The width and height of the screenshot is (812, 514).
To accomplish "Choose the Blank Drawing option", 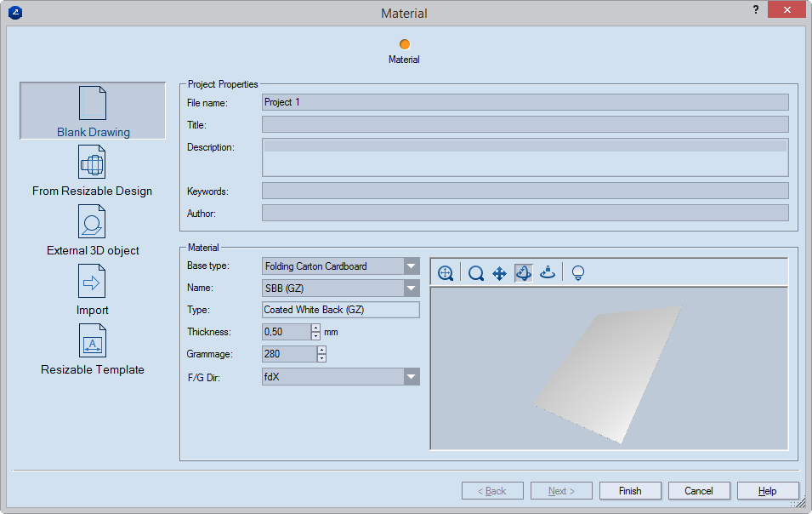I will tap(93, 111).
